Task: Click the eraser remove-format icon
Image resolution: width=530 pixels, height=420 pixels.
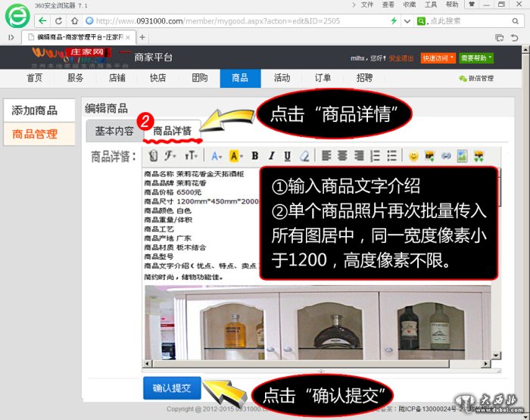Action: click(304, 156)
